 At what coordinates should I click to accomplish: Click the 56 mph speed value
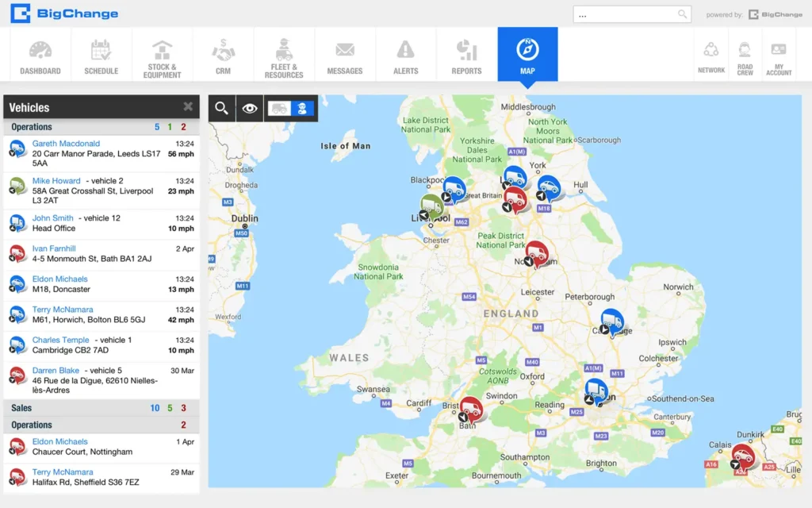[x=181, y=154]
